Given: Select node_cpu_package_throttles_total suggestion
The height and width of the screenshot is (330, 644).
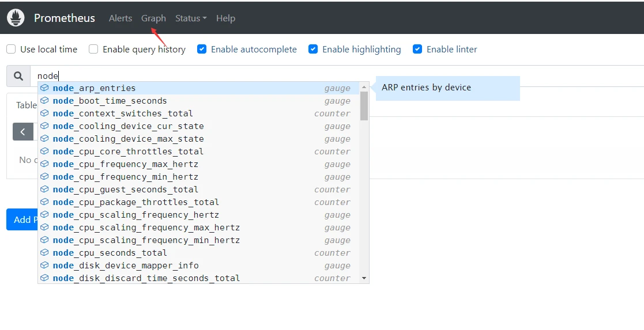Looking at the screenshot, I should click(x=199, y=202).
